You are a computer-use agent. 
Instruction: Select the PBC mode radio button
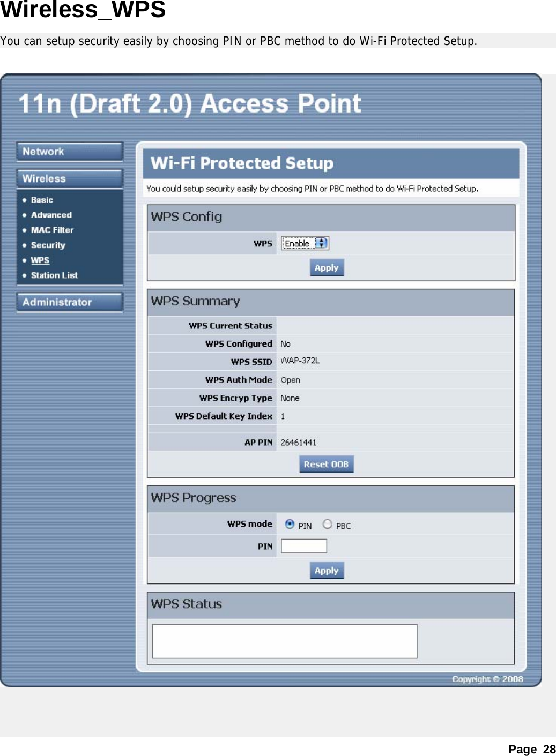pos(327,524)
